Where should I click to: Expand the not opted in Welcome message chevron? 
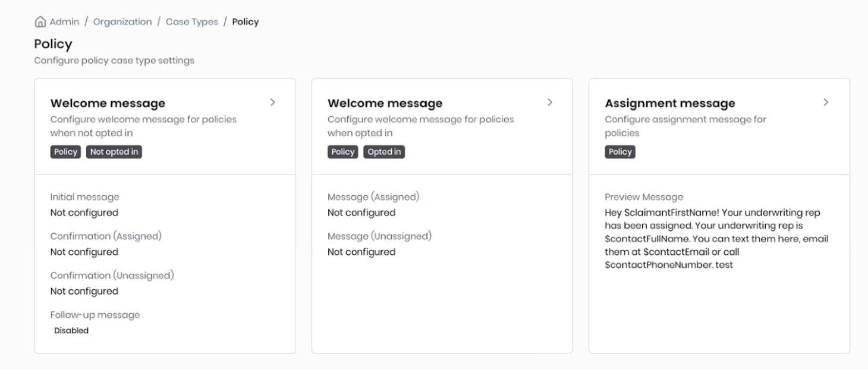tap(272, 102)
